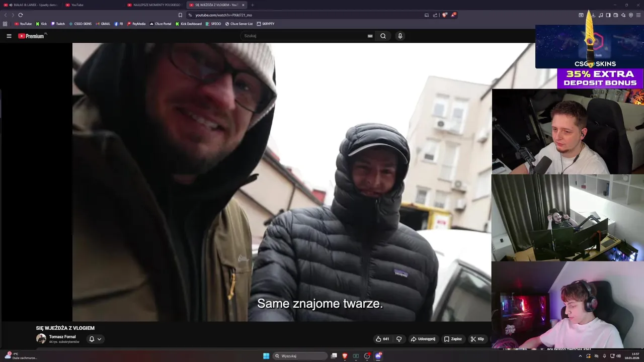Open the apps grid in bookmarks bar
Screen dimensions: 644x362
point(5,24)
